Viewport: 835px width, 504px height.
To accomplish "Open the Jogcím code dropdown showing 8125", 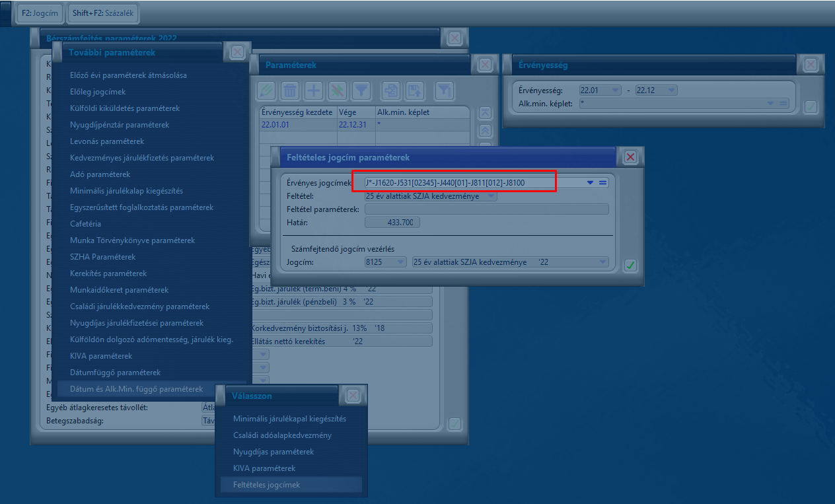I will [401, 262].
